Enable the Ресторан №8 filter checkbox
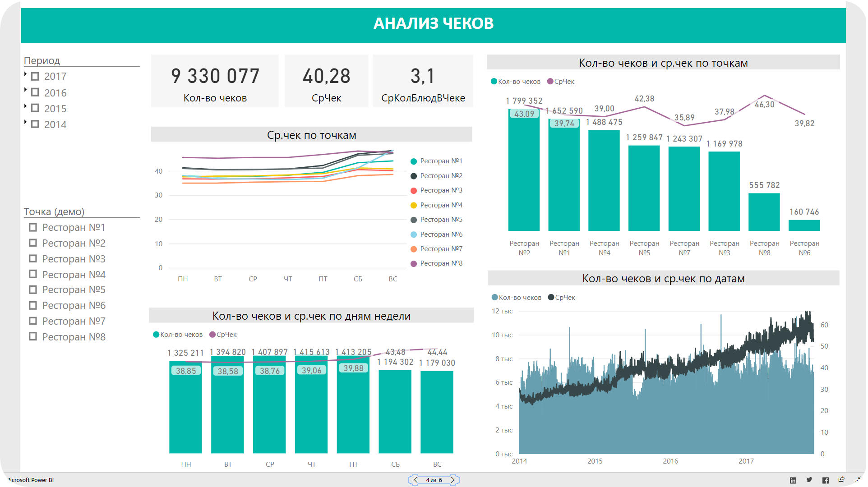 tap(33, 336)
